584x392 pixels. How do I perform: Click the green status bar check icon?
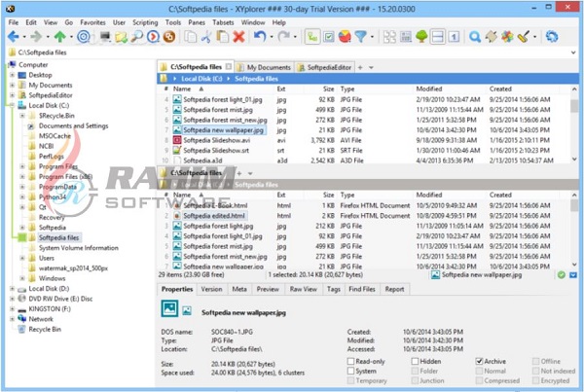click(x=562, y=275)
